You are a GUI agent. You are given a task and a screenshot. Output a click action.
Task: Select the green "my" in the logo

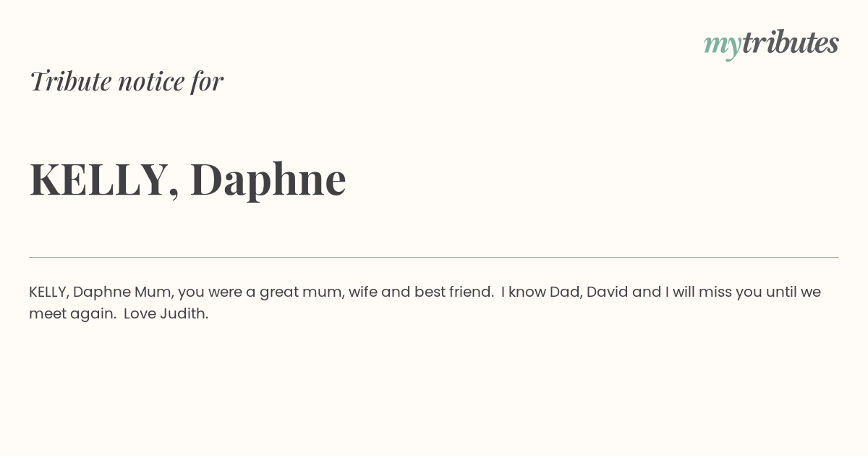723,47
